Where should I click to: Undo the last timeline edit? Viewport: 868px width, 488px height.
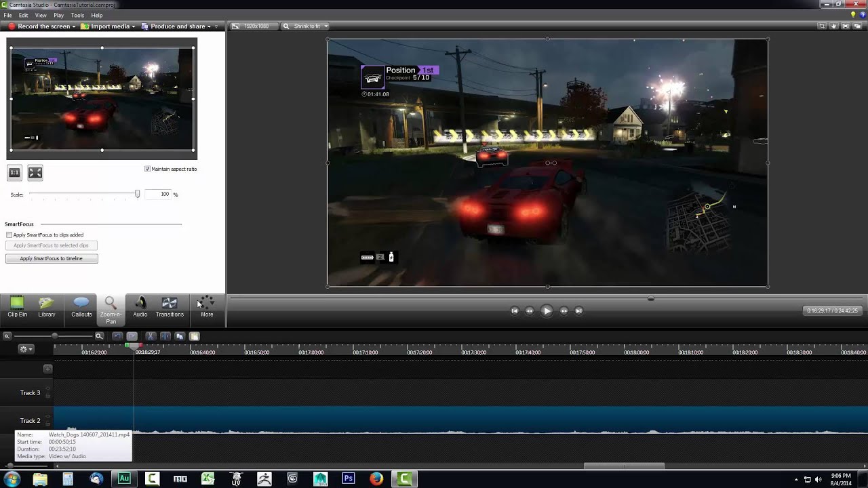pyautogui.click(x=117, y=336)
